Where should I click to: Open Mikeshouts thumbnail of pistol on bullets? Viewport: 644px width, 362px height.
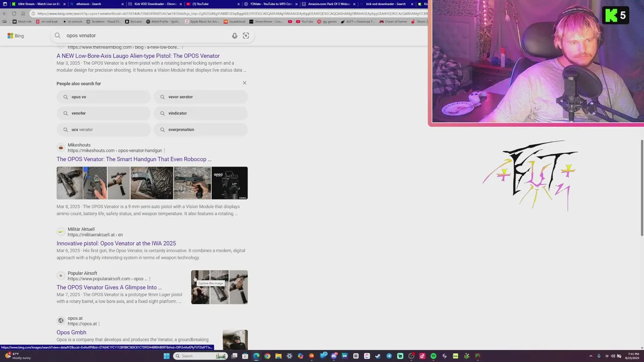tap(151, 183)
